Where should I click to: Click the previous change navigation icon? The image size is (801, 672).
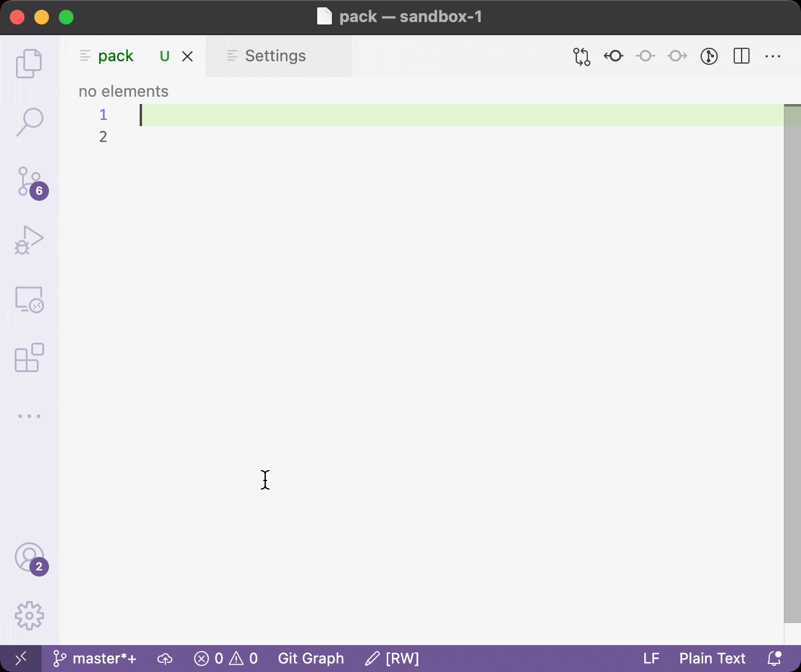click(613, 56)
